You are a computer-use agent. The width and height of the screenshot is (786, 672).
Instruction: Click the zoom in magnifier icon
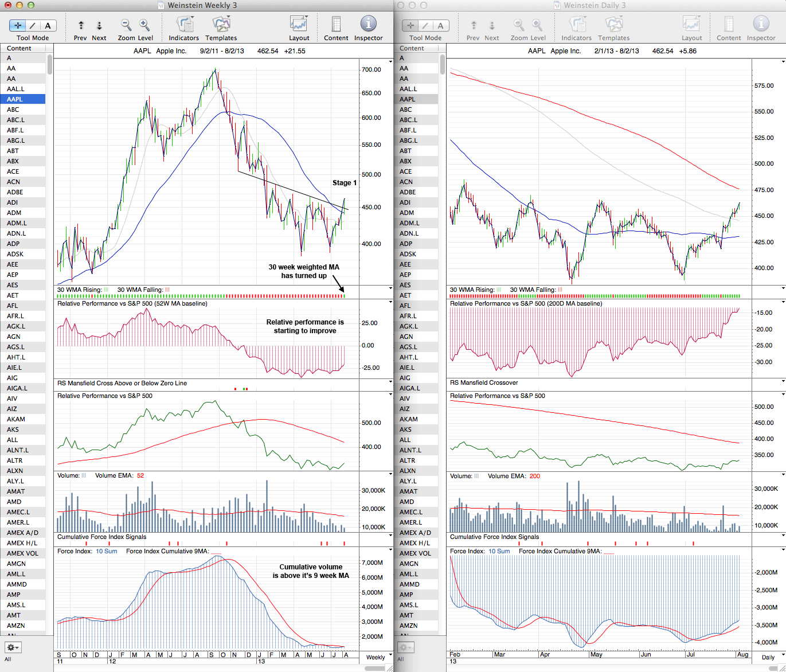[144, 25]
